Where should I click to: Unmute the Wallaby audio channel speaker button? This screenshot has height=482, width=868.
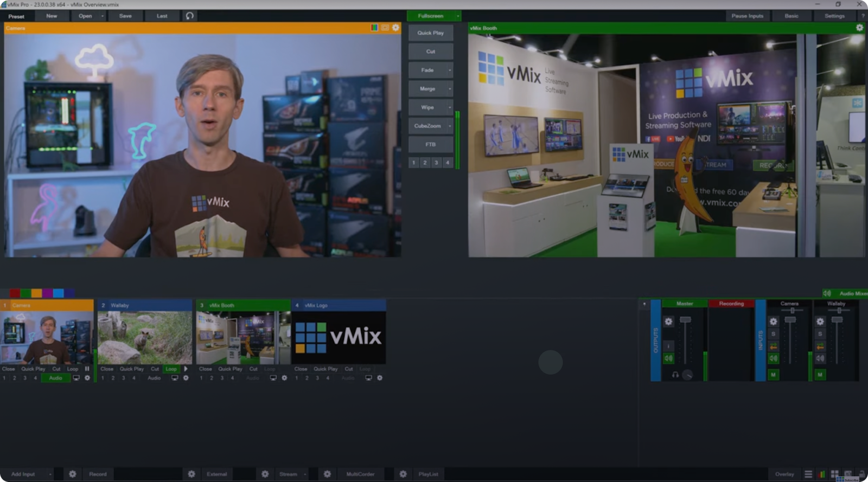pos(820,358)
